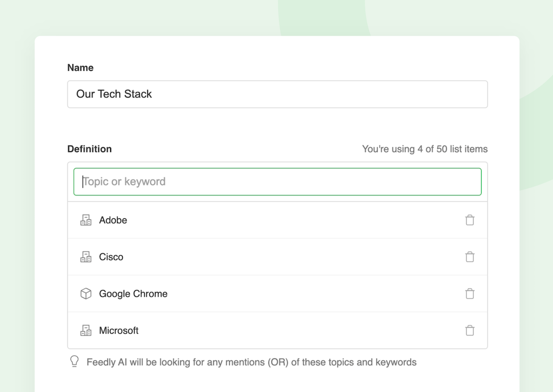
Task: Click the Feedly AI hint text
Action: (251, 362)
